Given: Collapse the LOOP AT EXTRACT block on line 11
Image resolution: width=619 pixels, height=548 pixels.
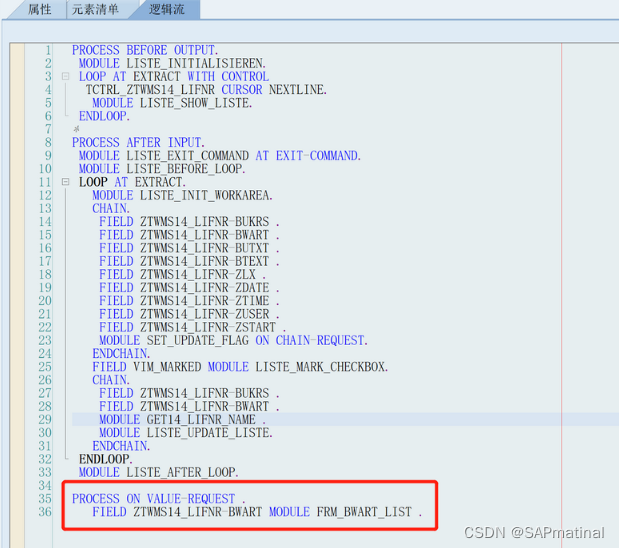Looking at the screenshot, I should pos(66,182).
